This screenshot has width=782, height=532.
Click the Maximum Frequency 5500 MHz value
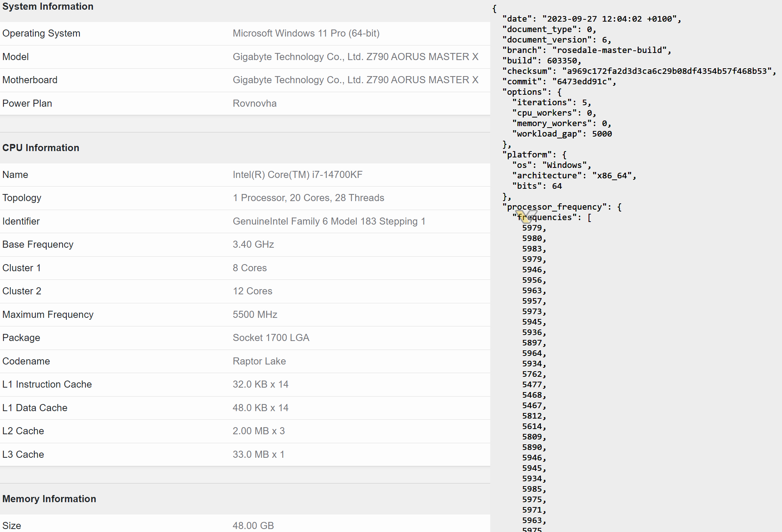tap(255, 314)
